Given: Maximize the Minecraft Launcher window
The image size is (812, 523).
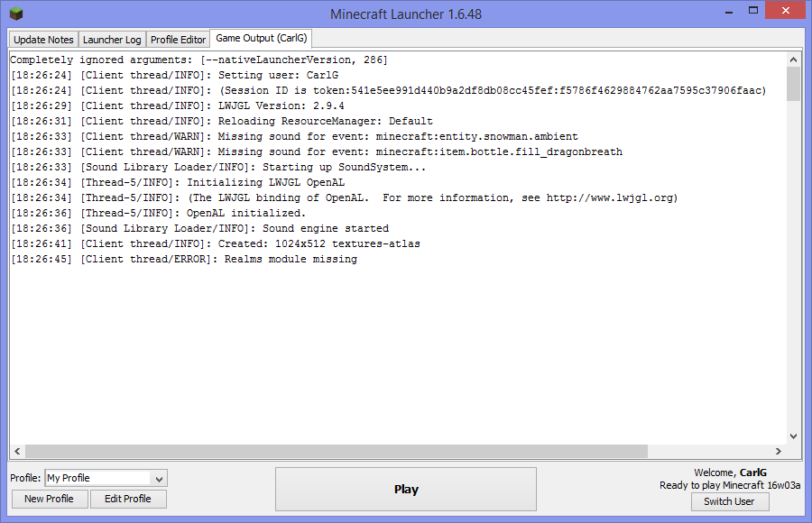Looking at the screenshot, I should (753, 10).
